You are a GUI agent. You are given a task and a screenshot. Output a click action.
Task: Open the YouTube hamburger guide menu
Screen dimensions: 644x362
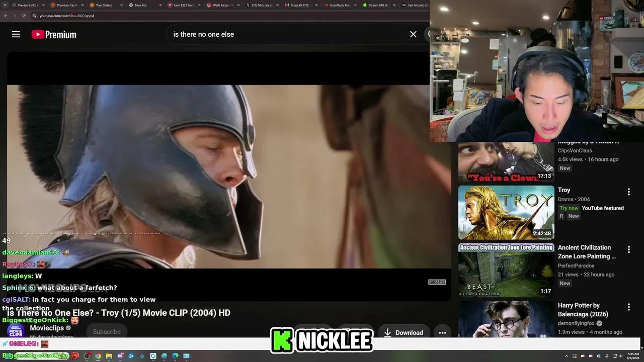pyautogui.click(x=16, y=34)
